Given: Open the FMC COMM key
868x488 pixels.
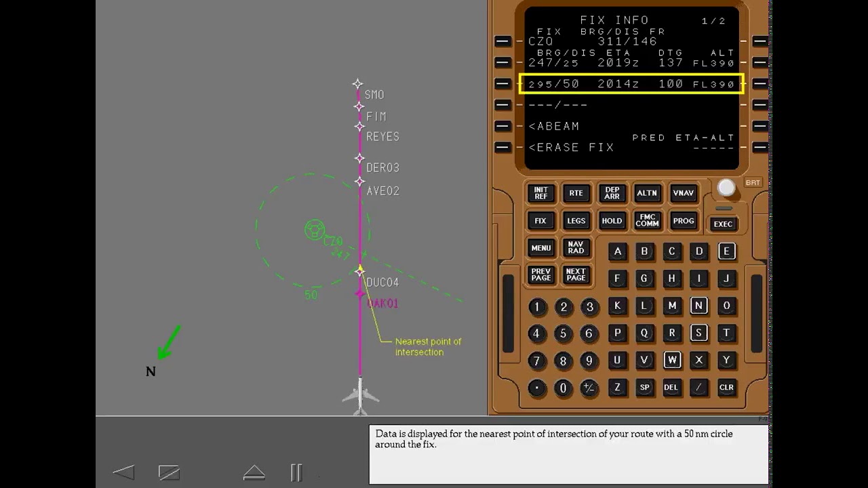Looking at the screenshot, I should pos(647,221).
